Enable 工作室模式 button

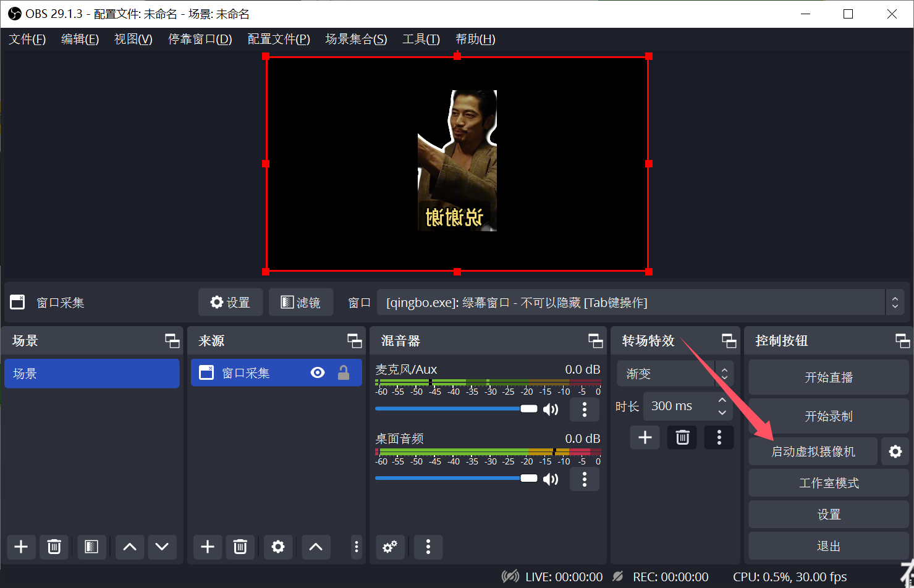829,483
